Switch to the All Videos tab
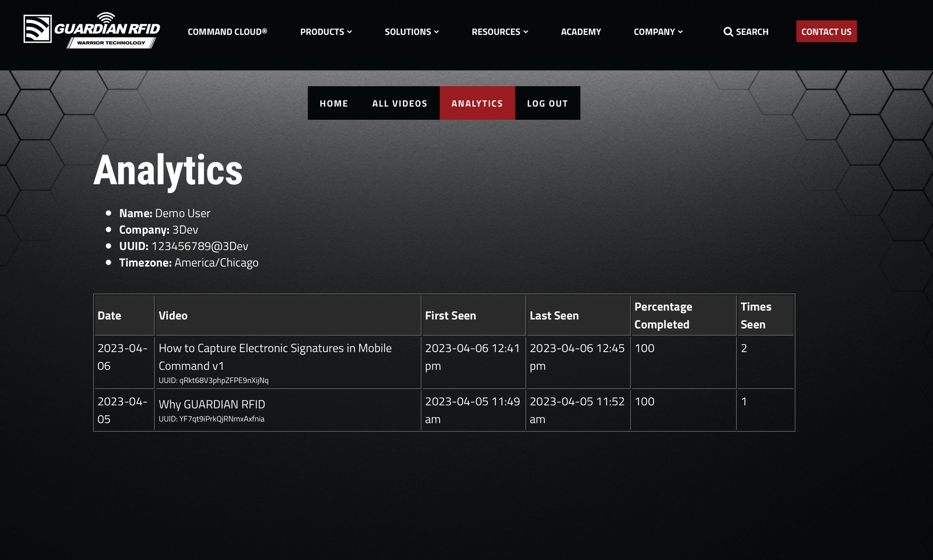This screenshot has height=560, width=933. 400,103
